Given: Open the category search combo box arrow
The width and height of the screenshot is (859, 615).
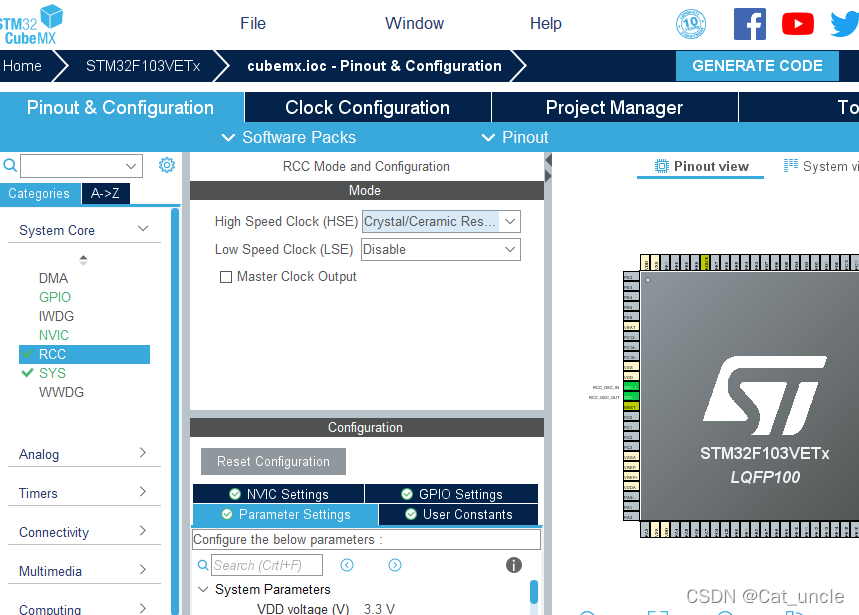Looking at the screenshot, I should click(131, 166).
